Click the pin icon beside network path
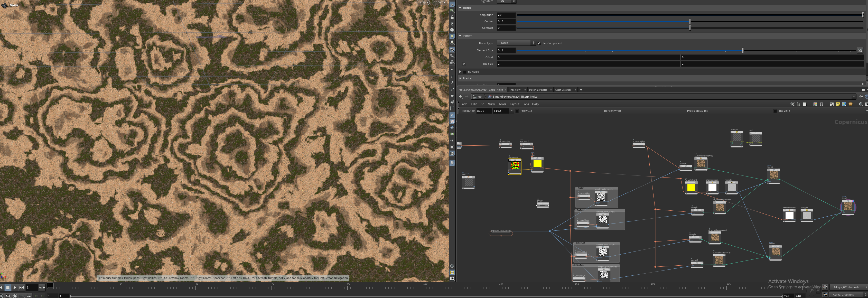This screenshot has height=298, width=868. point(861,96)
